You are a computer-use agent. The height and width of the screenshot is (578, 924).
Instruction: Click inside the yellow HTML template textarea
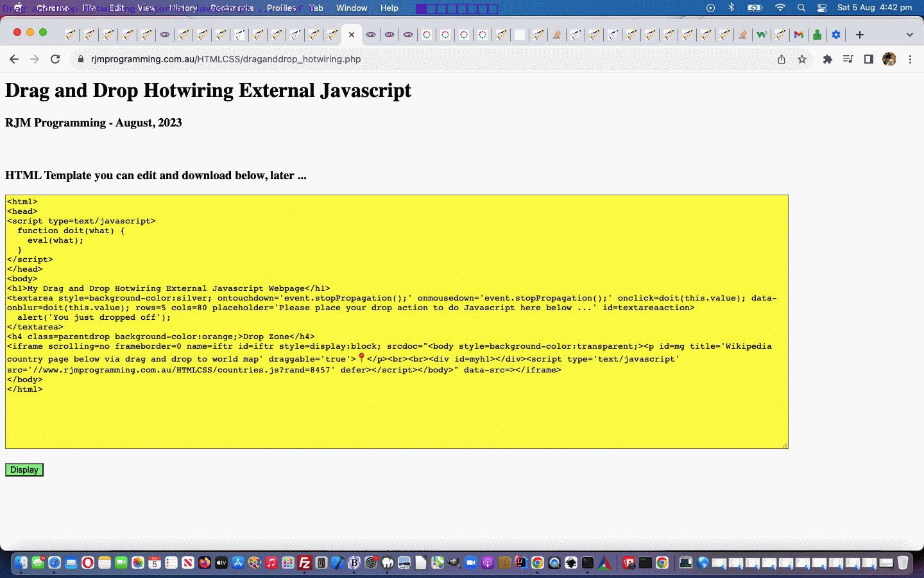397,322
